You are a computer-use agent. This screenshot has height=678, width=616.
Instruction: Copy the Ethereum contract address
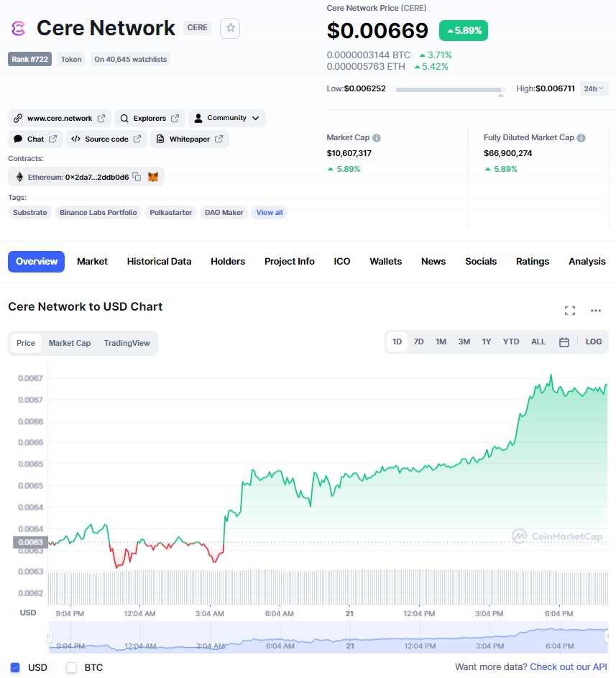tap(137, 176)
